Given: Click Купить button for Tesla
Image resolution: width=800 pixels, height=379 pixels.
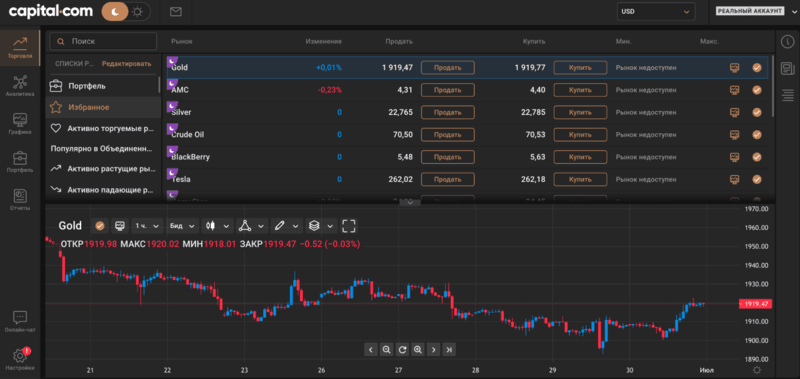Looking at the screenshot, I should coord(580,180).
